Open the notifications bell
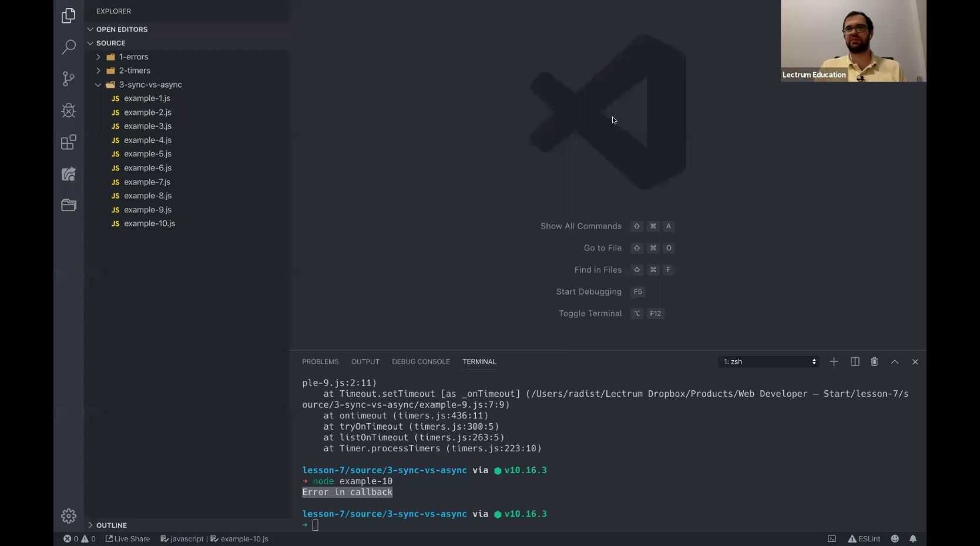 pos(913,539)
